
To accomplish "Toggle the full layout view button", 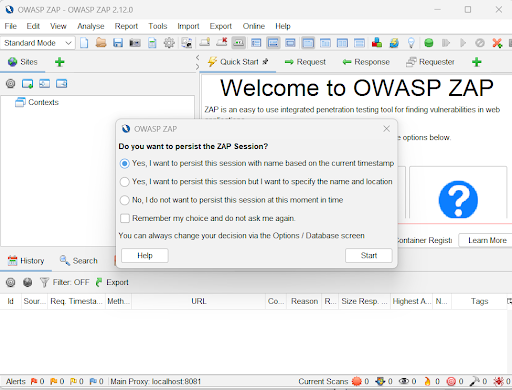I will 291,43.
